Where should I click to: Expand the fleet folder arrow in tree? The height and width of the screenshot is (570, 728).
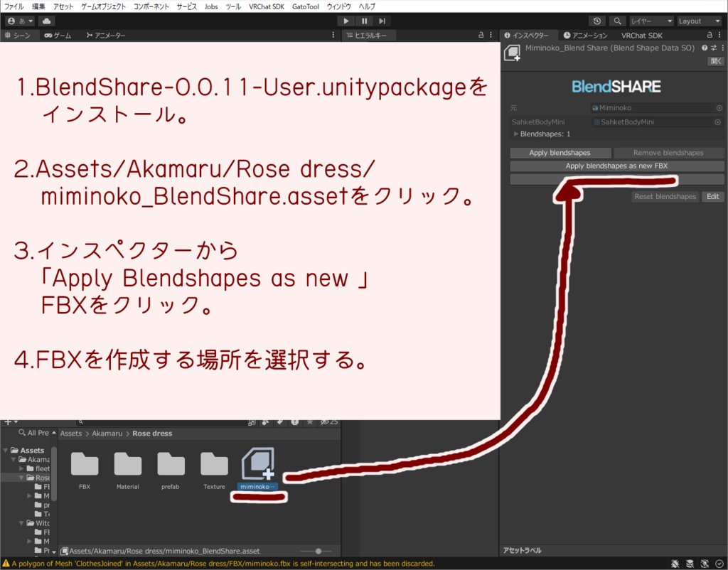point(21,468)
